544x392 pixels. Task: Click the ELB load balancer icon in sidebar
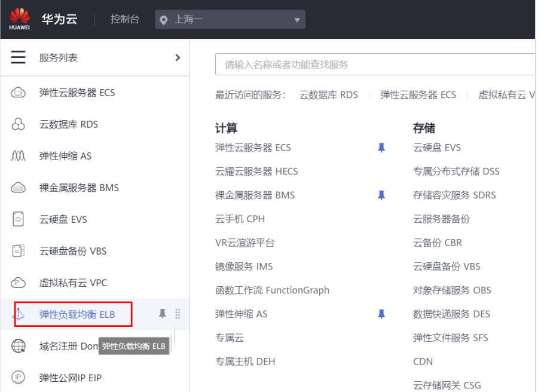[19, 314]
